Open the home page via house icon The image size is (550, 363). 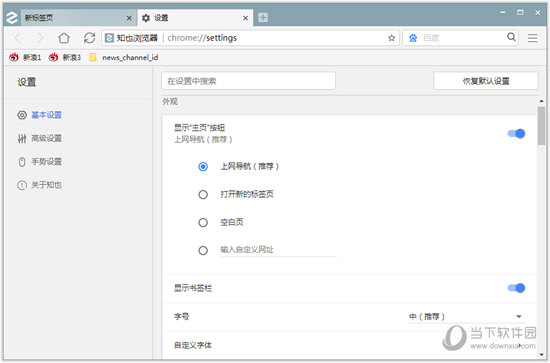pyautogui.click(x=64, y=38)
